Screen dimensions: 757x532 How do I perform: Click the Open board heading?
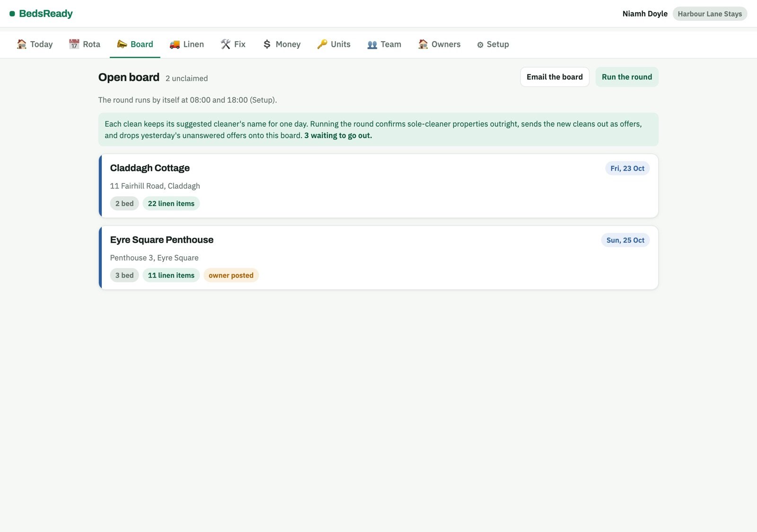[x=129, y=77]
